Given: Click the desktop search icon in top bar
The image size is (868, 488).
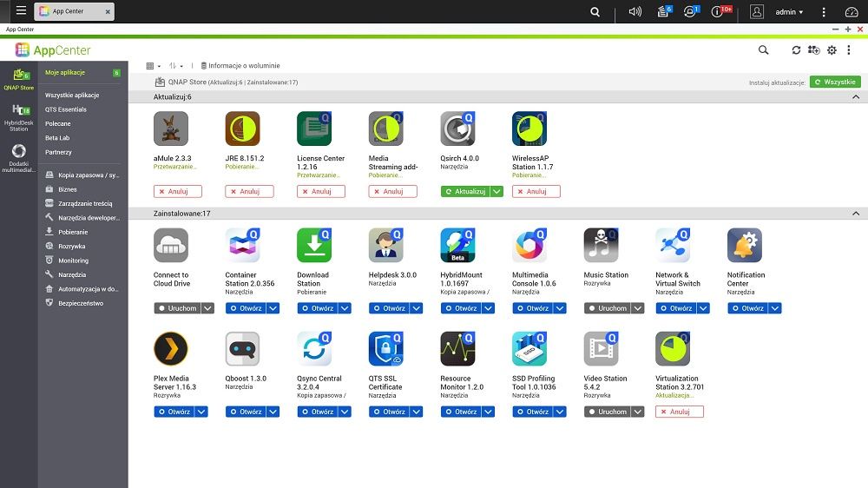Looking at the screenshot, I should 595,11.
